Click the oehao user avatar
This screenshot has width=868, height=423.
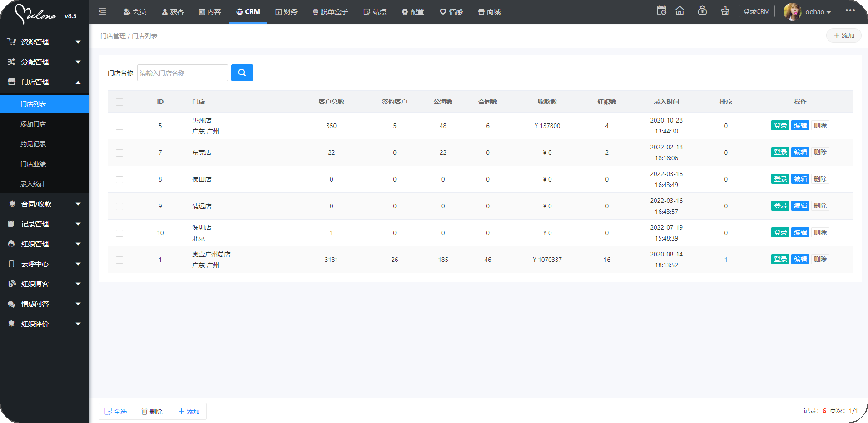pyautogui.click(x=792, y=12)
